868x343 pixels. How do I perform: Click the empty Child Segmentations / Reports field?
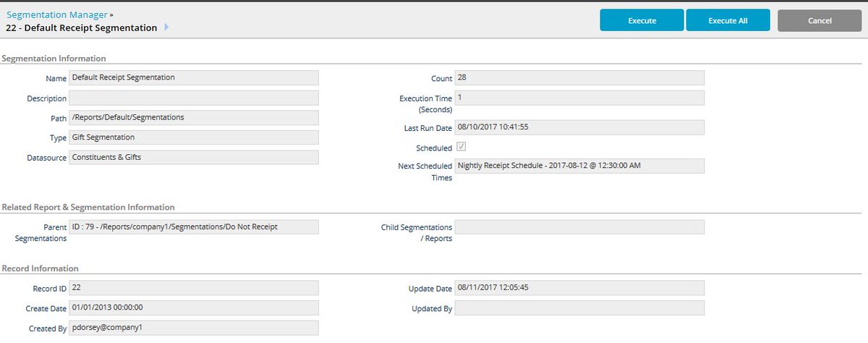click(579, 227)
